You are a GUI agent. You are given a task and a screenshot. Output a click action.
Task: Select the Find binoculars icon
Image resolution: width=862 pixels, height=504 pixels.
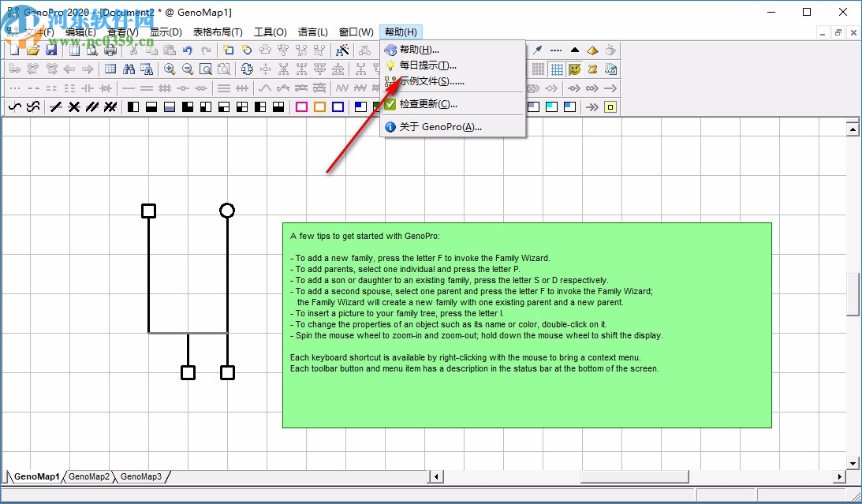pyautogui.click(x=129, y=68)
